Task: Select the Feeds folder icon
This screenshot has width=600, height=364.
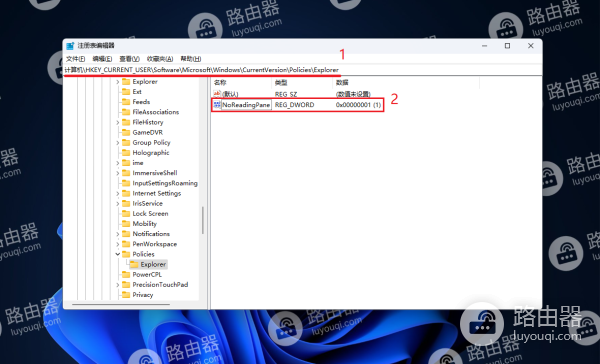Action: [x=126, y=102]
